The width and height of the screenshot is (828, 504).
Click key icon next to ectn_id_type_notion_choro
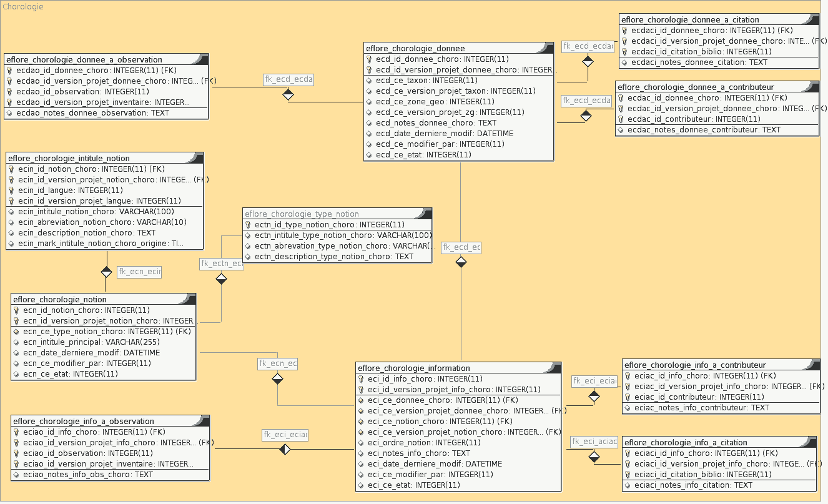click(249, 225)
